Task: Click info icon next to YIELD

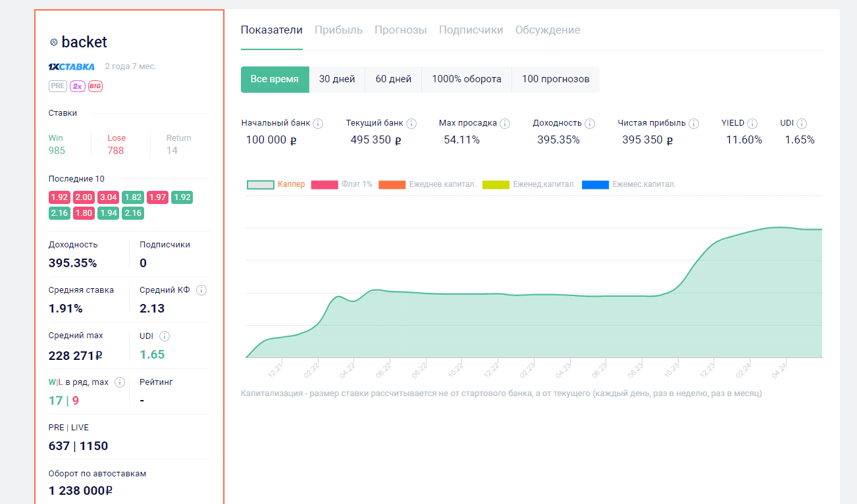Action: [x=752, y=124]
